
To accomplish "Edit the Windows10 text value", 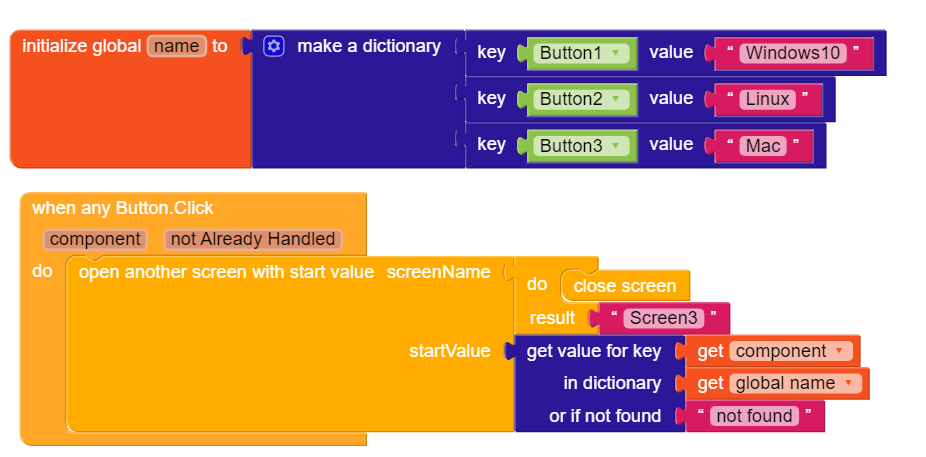I will click(x=793, y=53).
